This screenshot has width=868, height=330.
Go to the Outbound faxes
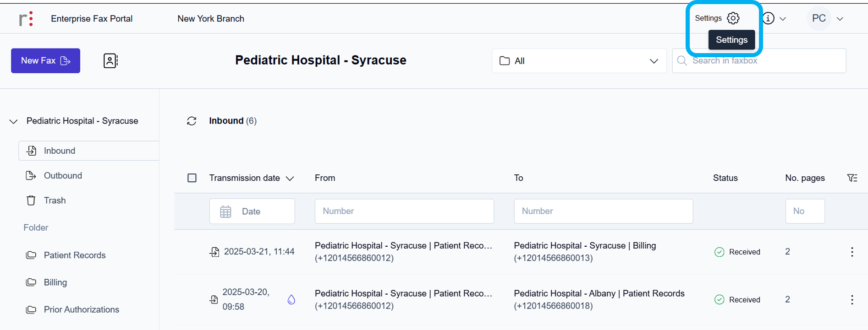click(63, 176)
